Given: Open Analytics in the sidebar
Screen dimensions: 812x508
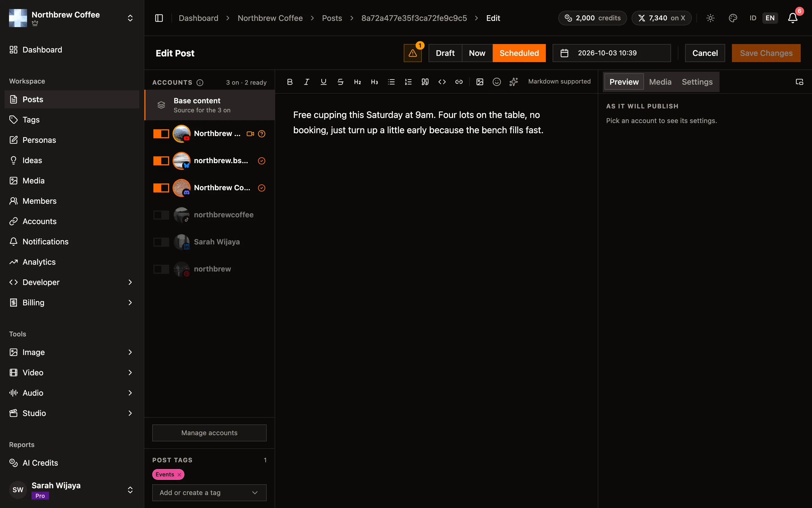Looking at the screenshot, I should pos(72,262).
